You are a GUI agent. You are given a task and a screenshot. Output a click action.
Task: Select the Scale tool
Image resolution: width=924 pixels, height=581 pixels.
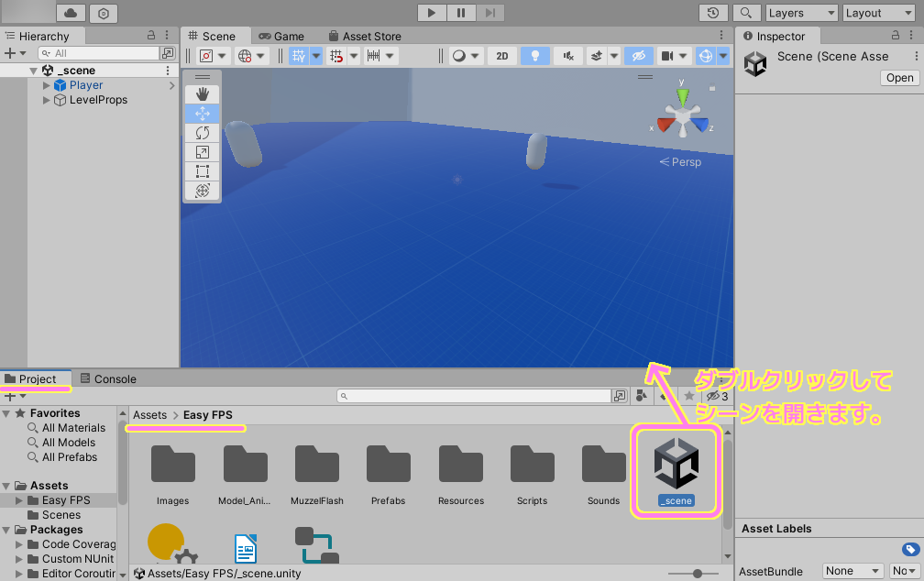pos(202,151)
